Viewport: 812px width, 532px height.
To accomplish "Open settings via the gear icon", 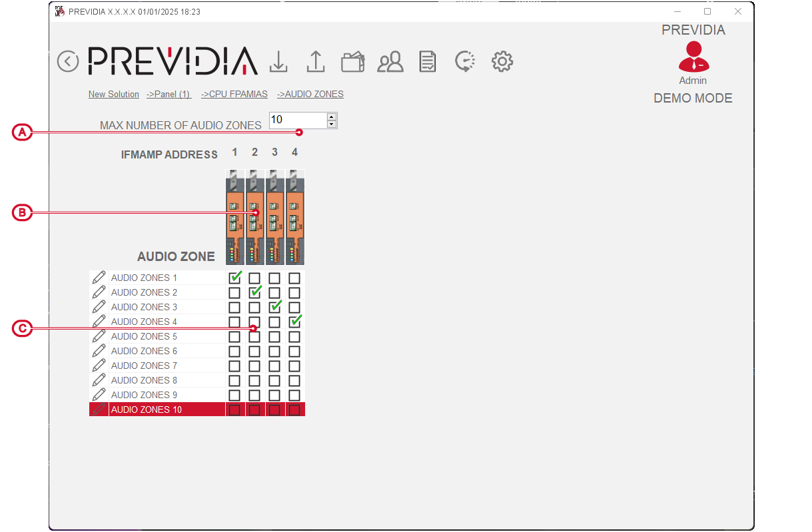I will click(502, 61).
